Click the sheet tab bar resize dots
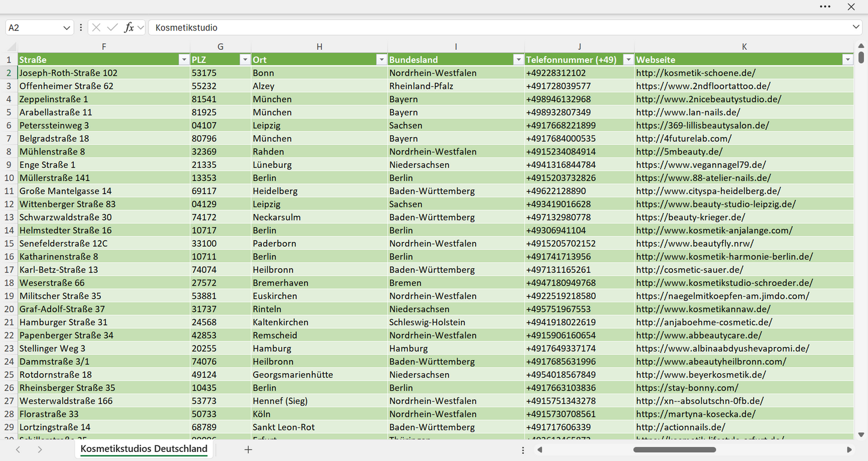This screenshot has height=461, width=868. click(523, 450)
